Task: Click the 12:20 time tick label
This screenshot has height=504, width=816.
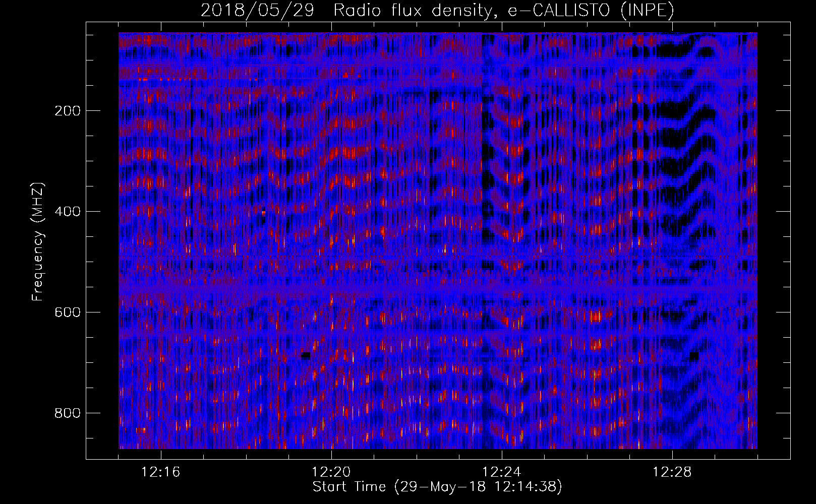Action: pyautogui.click(x=331, y=472)
